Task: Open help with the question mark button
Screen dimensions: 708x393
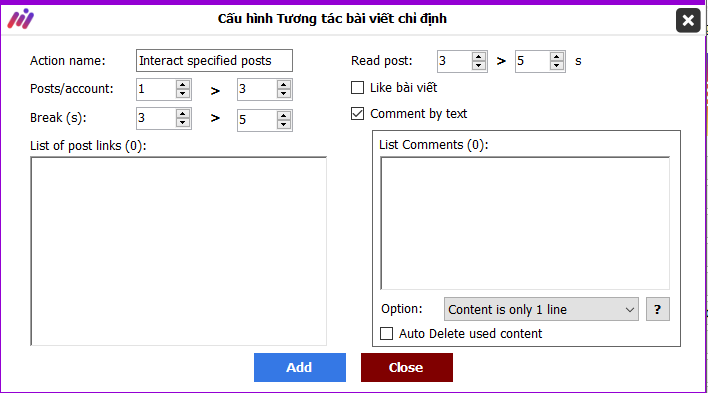Action: tap(657, 309)
